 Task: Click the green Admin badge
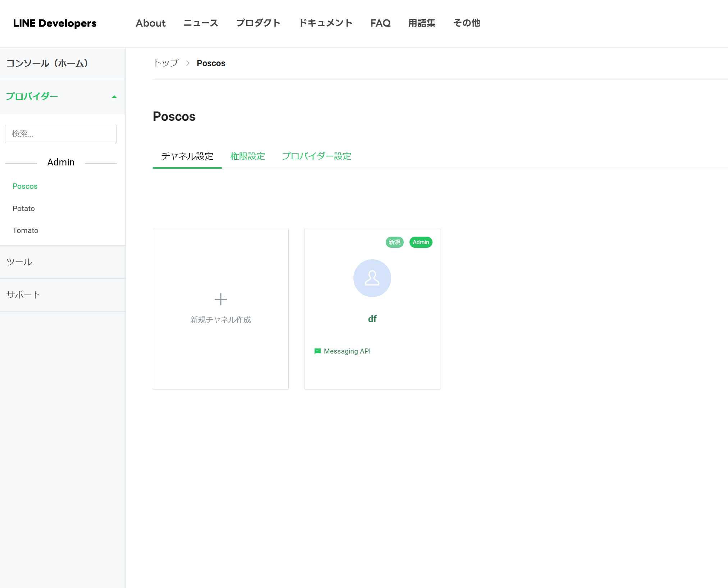421,242
